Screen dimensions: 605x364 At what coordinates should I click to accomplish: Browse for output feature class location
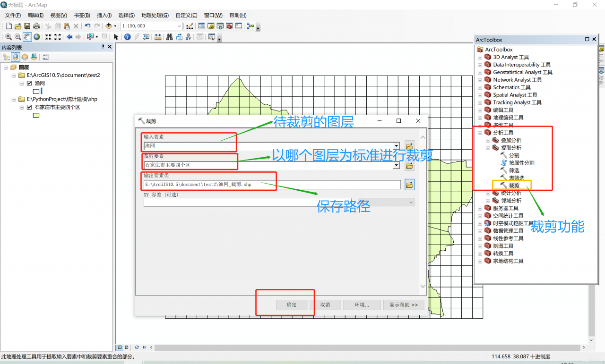409,185
